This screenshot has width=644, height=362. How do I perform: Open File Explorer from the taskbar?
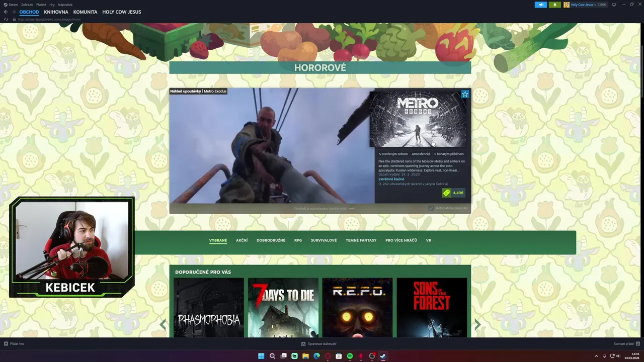(305, 356)
